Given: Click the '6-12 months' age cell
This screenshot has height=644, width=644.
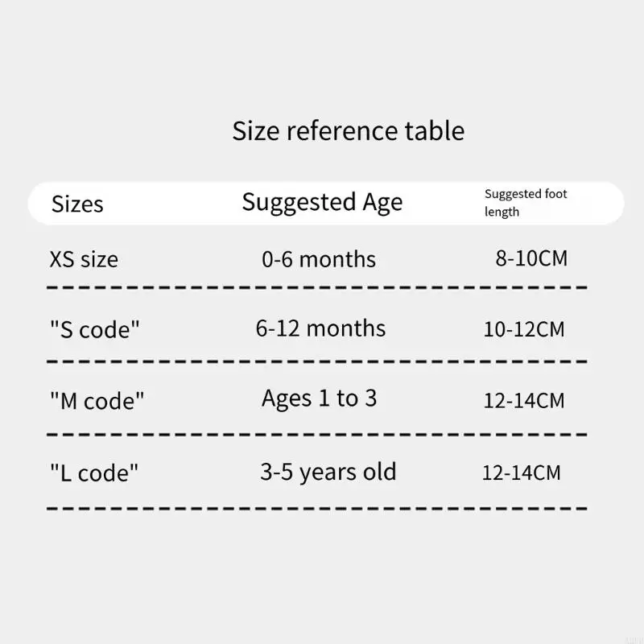Looking at the screenshot, I should (320, 328).
